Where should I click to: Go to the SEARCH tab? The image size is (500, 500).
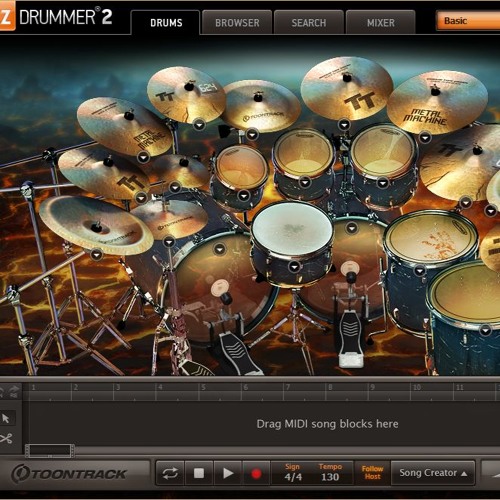309,23
